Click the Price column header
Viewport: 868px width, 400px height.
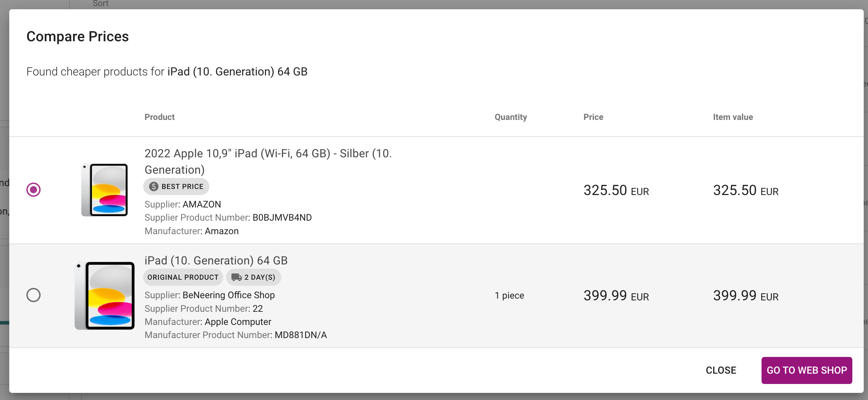593,117
